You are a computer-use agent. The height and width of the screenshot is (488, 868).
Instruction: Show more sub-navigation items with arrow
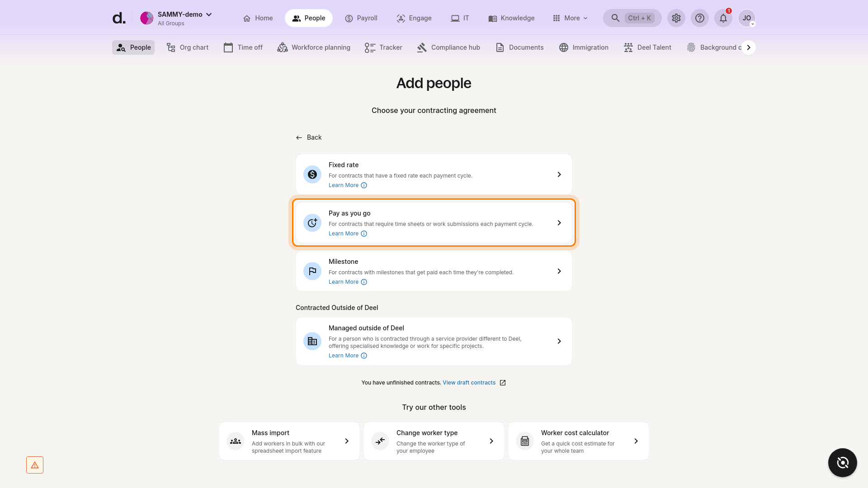[x=749, y=47]
